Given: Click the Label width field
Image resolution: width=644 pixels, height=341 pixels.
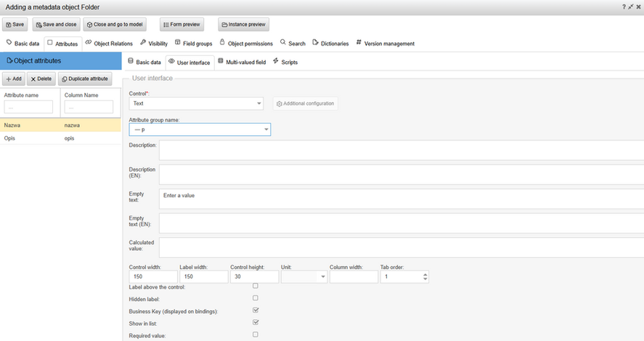Looking at the screenshot, I should pos(204,276).
